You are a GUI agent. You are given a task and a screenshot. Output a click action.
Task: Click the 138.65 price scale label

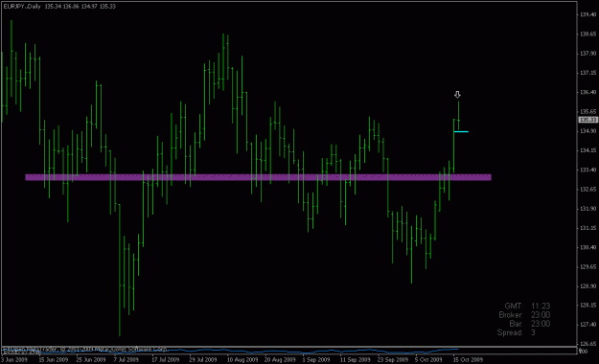point(588,34)
